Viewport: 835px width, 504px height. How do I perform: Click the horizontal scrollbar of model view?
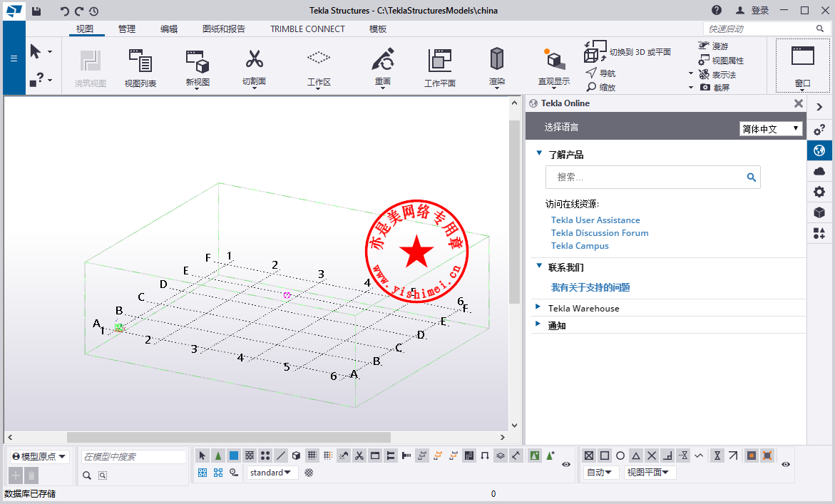[x=229, y=437]
